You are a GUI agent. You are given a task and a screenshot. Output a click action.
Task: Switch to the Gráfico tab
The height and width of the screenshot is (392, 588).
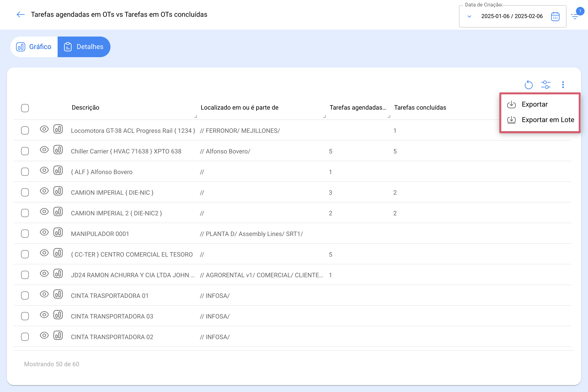pos(34,47)
